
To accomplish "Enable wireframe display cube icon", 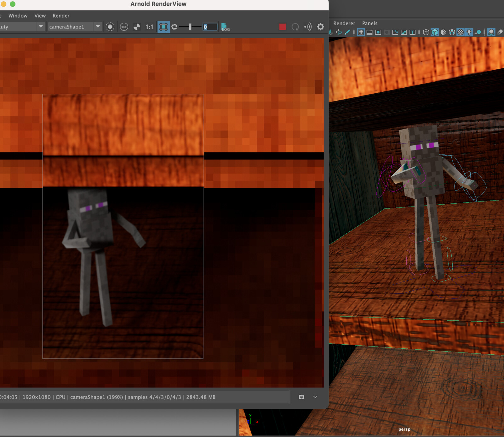I will [426, 32].
